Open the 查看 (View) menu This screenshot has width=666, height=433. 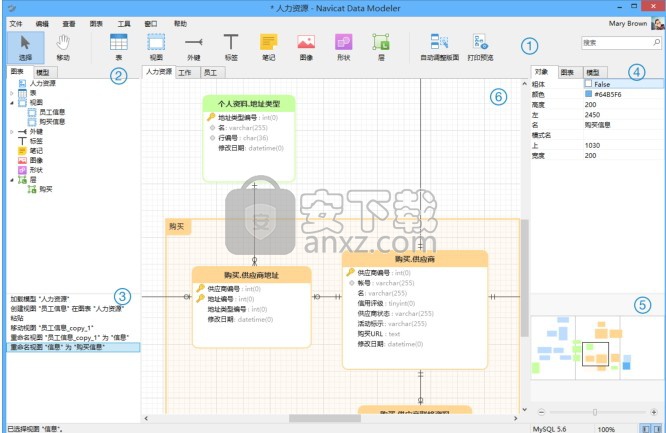[x=69, y=24]
